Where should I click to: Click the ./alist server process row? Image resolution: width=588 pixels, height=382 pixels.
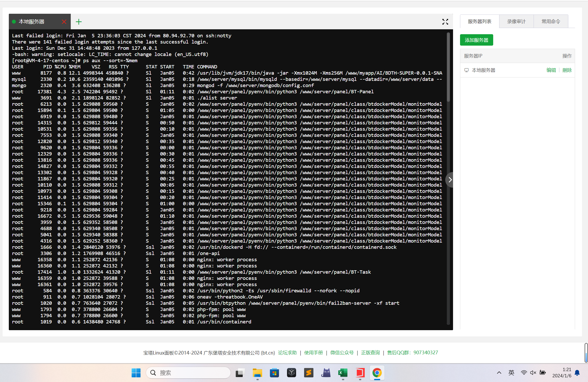tap(124, 98)
